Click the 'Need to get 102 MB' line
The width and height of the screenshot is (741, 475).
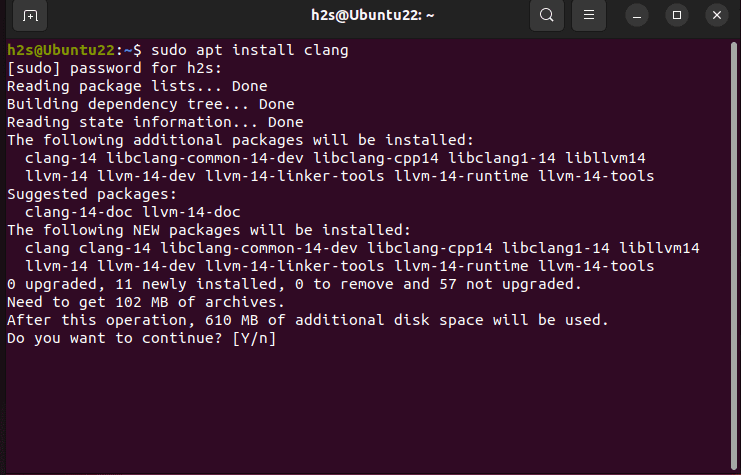click(146, 302)
